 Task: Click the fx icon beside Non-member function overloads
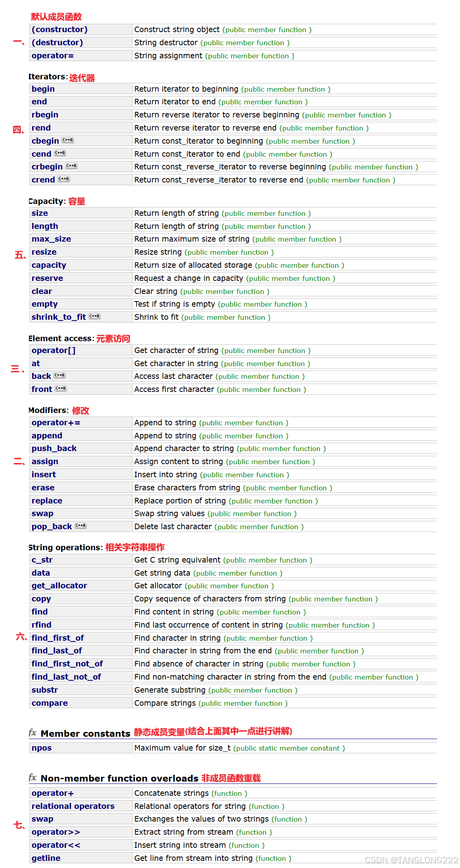pyautogui.click(x=33, y=778)
